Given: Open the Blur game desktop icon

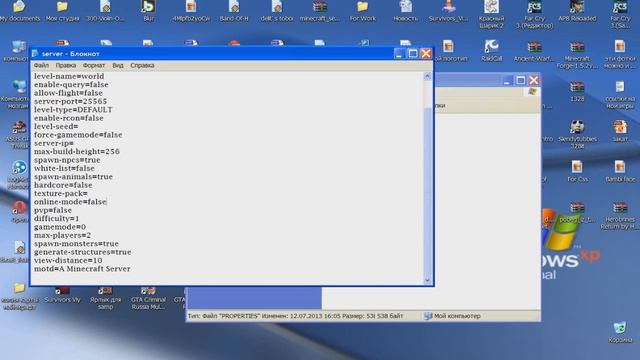Looking at the screenshot, I should click(x=148, y=11).
